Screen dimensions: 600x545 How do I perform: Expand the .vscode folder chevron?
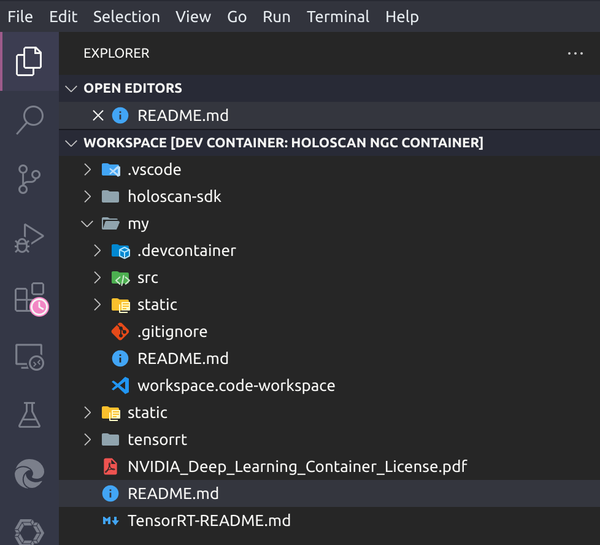coord(88,170)
